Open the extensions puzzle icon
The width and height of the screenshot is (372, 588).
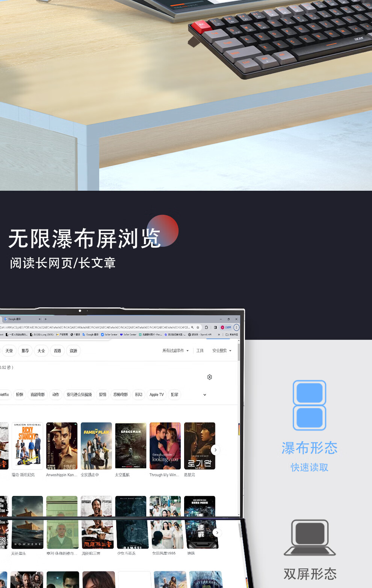(x=206, y=327)
